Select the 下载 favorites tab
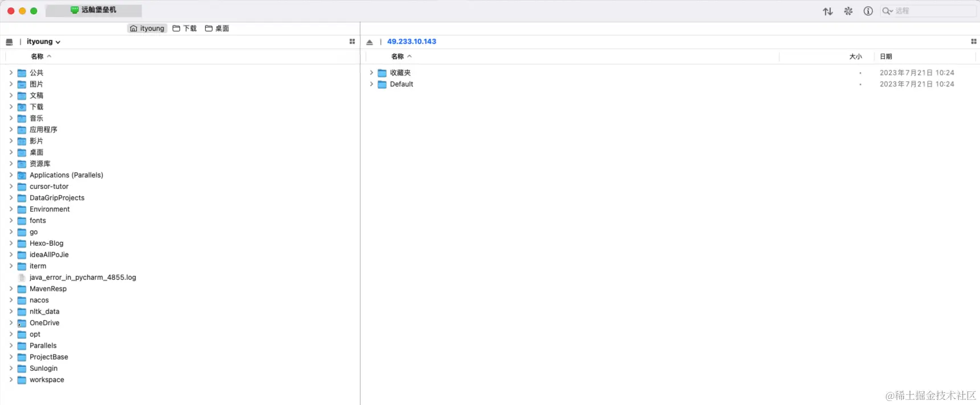 [x=184, y=28]
